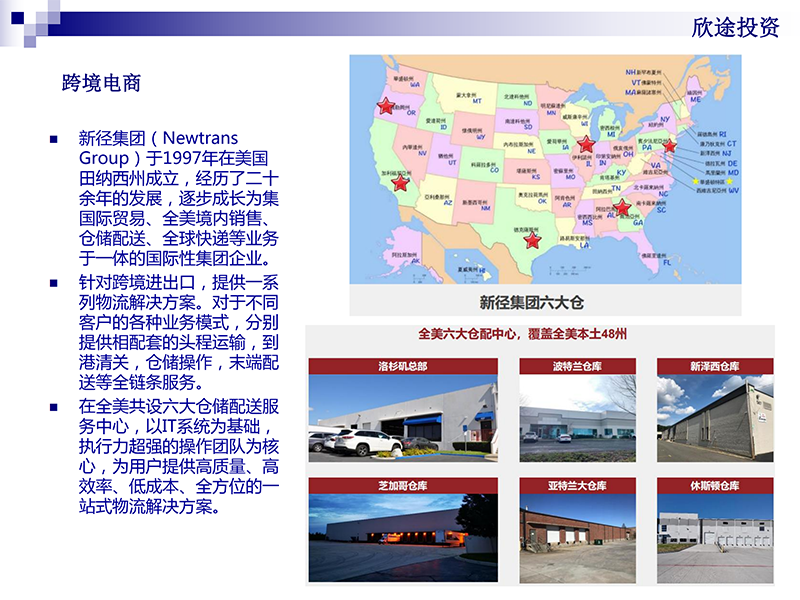The width and height of the screenshot is (800, 600).
Task: Select the 跨境电商 heading
Action: [102, 83]
